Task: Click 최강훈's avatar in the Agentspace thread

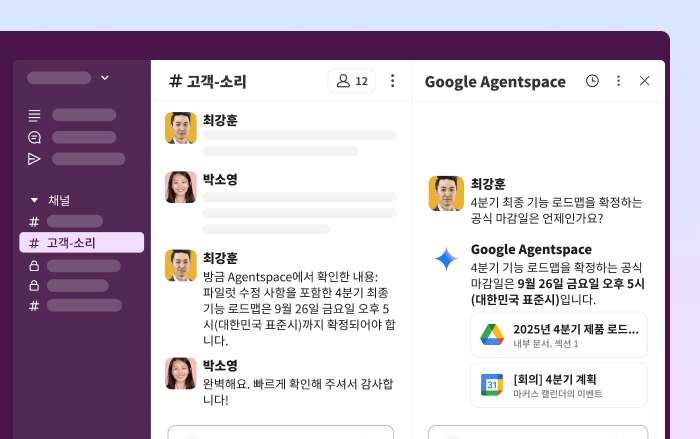Action: (446, 193)
